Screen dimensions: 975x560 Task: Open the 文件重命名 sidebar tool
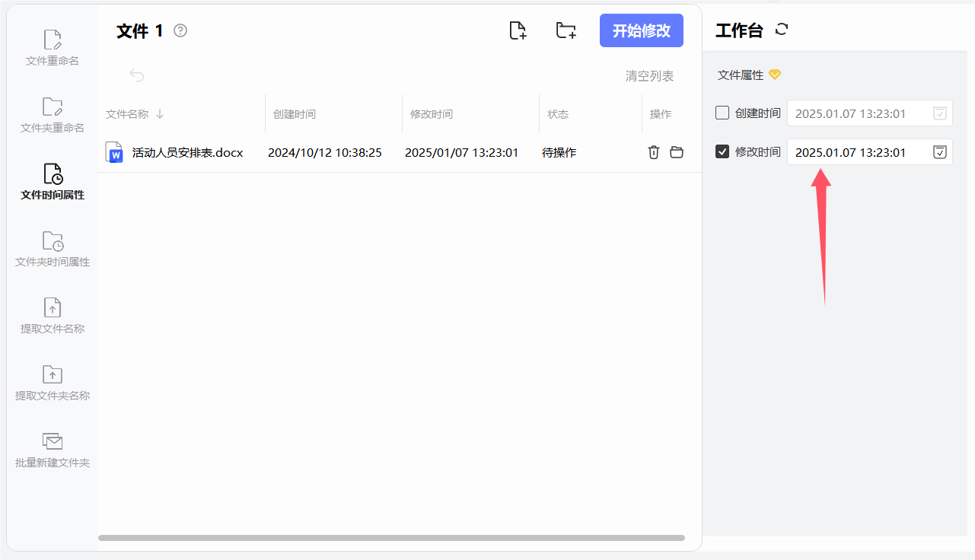point(53,48)
